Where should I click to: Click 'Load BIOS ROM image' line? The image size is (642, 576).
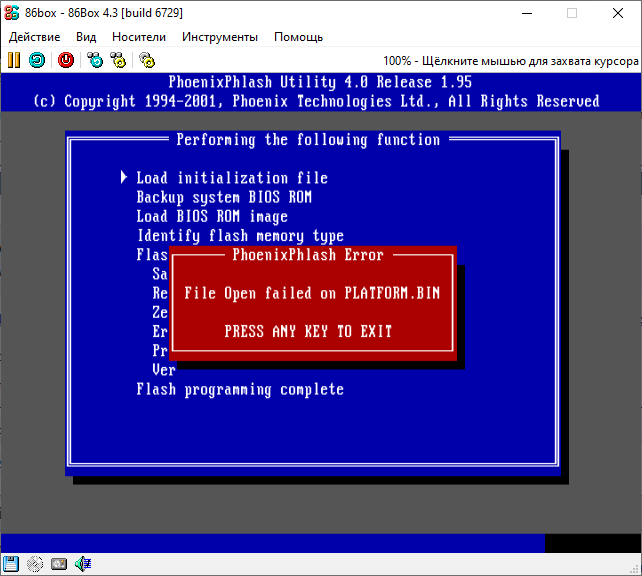[212, 217]
